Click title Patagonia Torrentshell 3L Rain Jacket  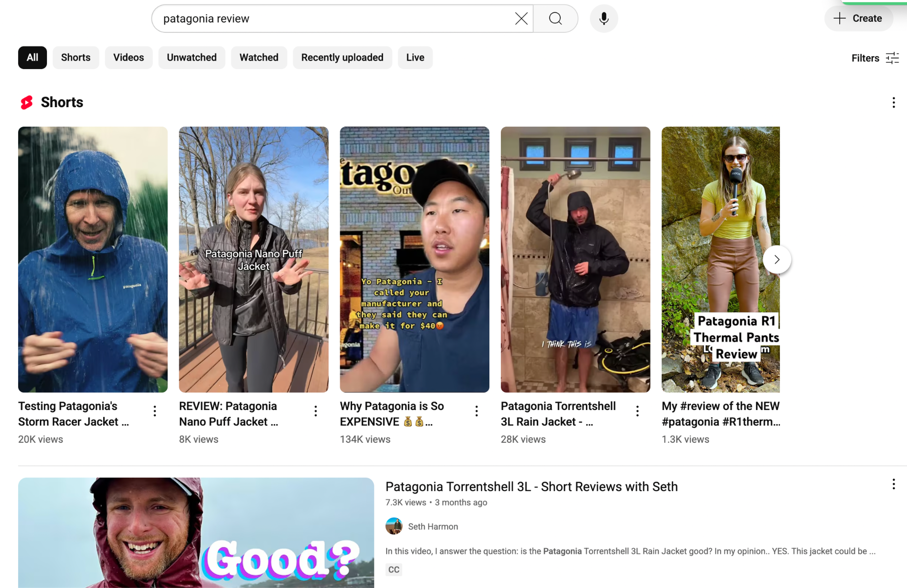(558, 414)
